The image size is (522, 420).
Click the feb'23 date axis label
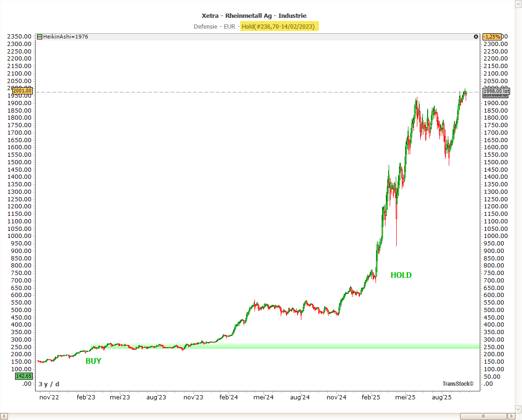coord(85,397)
